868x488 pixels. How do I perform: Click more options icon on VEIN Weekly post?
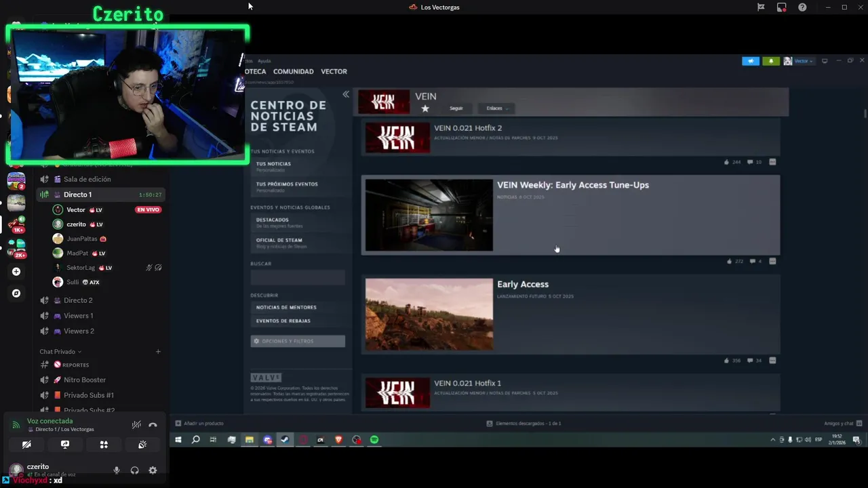coord(772,261)
